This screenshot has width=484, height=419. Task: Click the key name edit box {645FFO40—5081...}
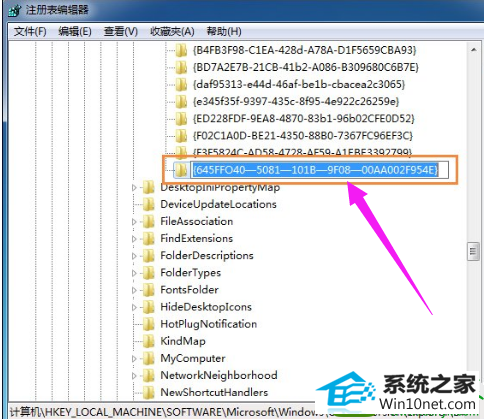[x=319, y=170]
